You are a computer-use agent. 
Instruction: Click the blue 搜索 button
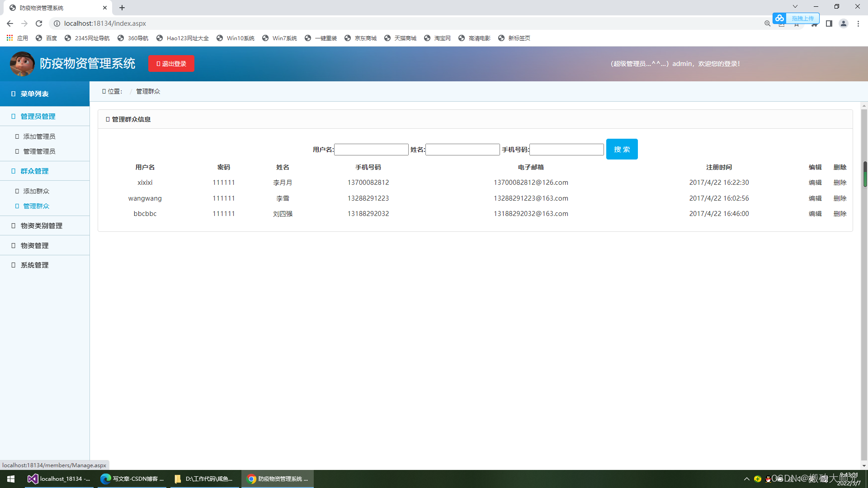(x=622, y=150)
